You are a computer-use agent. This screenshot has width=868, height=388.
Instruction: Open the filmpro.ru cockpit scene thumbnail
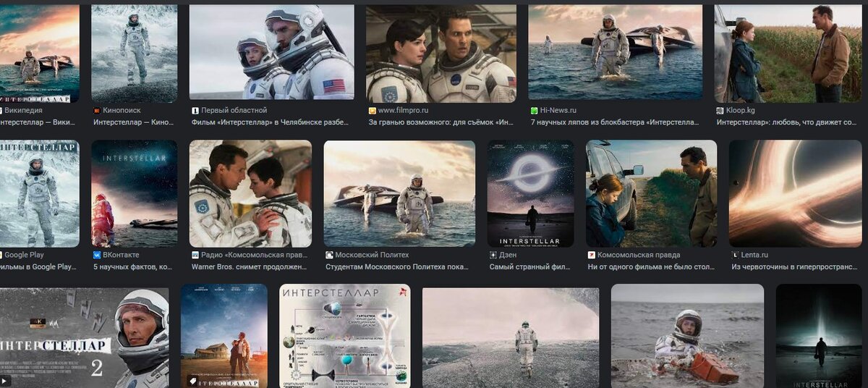tap(441, 54)
